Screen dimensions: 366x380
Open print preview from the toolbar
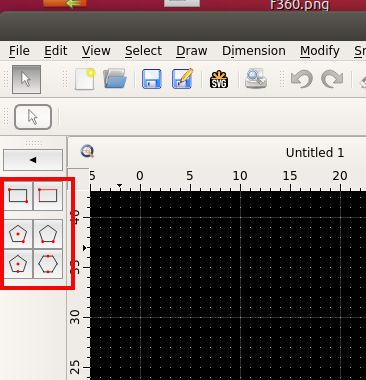(256, 79)
